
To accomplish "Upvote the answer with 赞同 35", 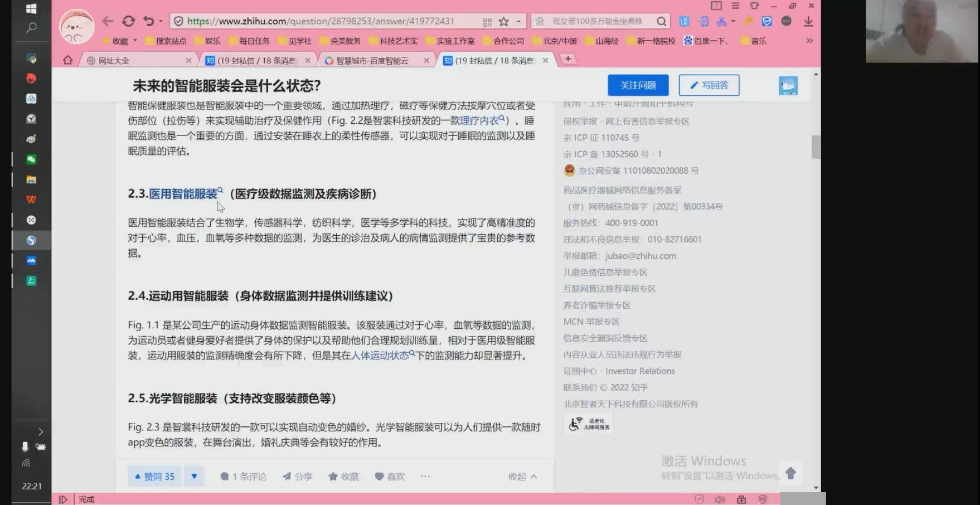I will click(154, 477).
